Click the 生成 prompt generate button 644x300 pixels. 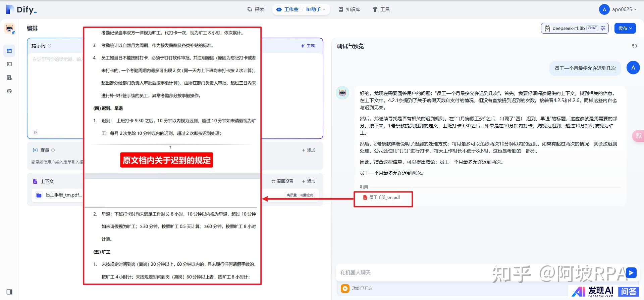[308, 46]
